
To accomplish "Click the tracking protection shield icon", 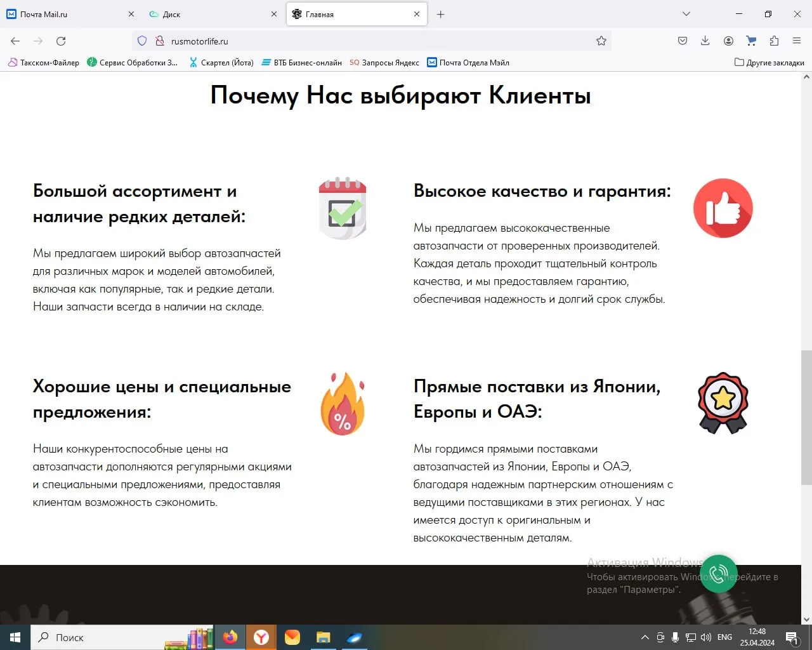I will coord(142,41).
